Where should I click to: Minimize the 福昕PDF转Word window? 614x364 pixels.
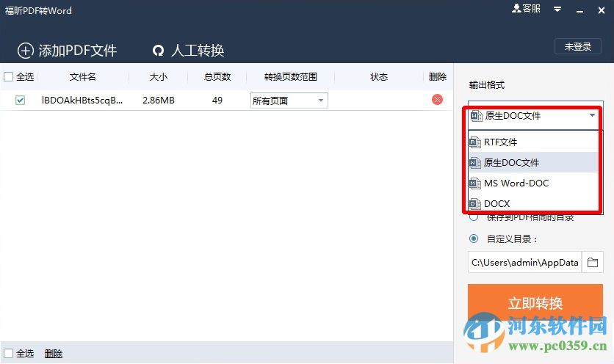pyautogui.click(x=579, y=10)
